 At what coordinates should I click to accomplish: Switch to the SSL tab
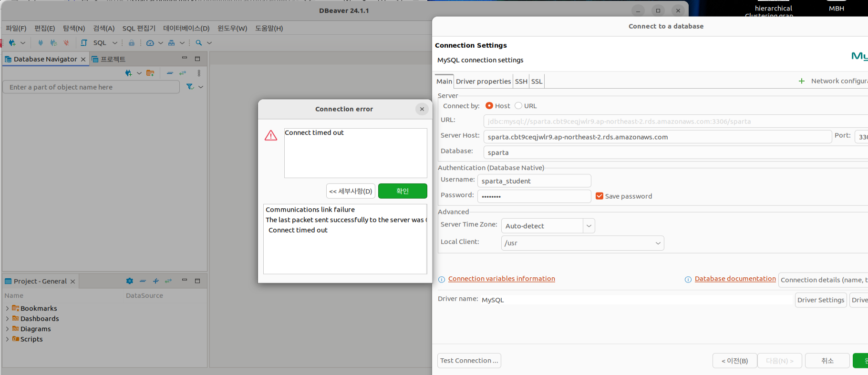tap(537, 81)
